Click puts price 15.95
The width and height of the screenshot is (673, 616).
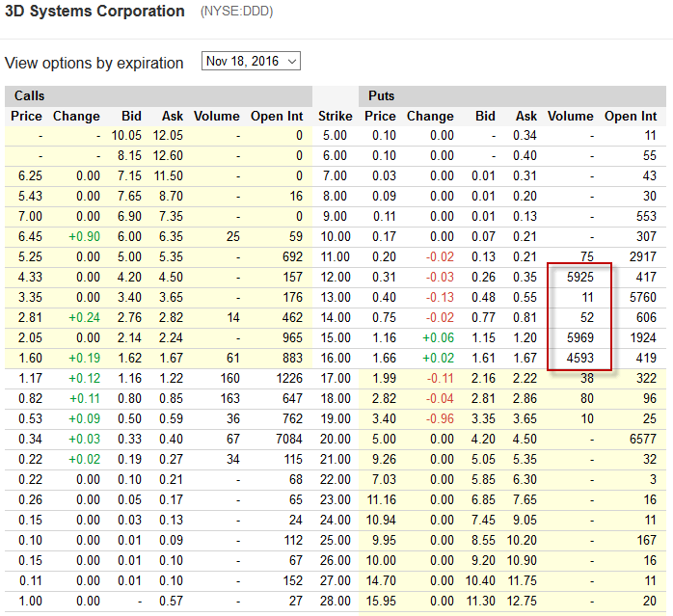(x=381, y=601)
